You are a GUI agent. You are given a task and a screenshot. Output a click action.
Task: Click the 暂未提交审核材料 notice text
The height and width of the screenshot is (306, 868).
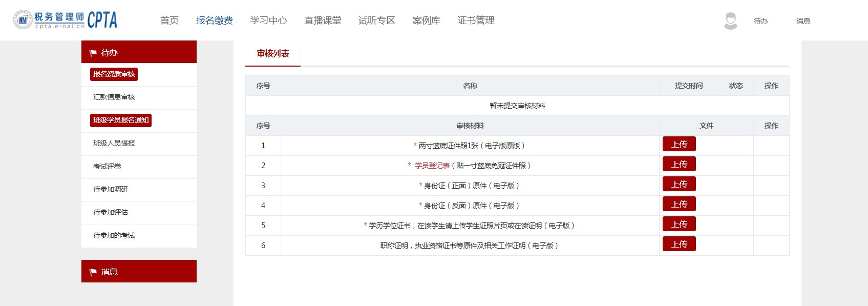(x=517, y=106)
